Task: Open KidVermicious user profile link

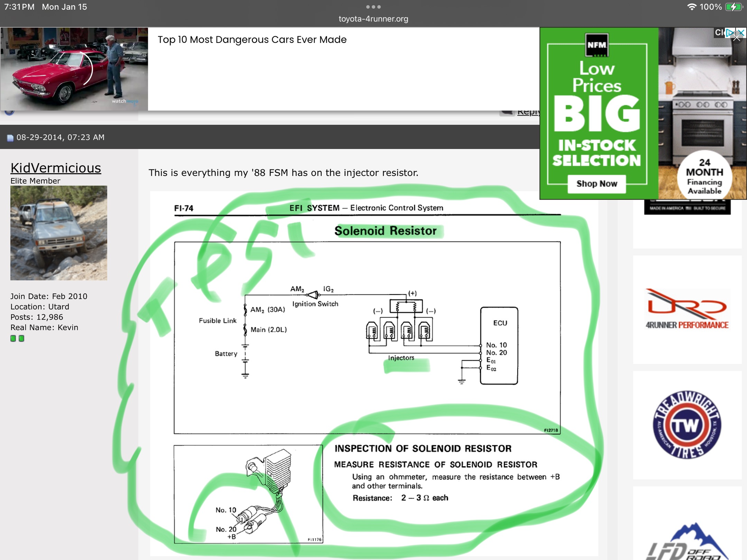Action: (56, 168)
